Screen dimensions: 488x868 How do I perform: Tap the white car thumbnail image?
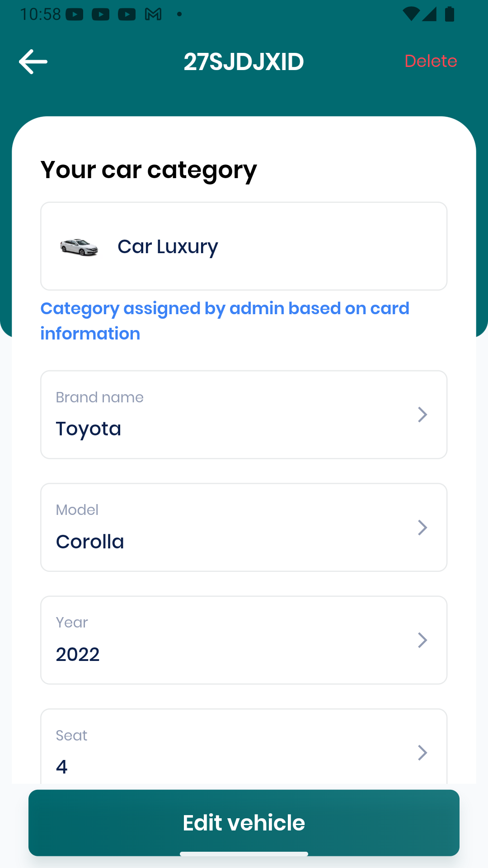(79, 247)
